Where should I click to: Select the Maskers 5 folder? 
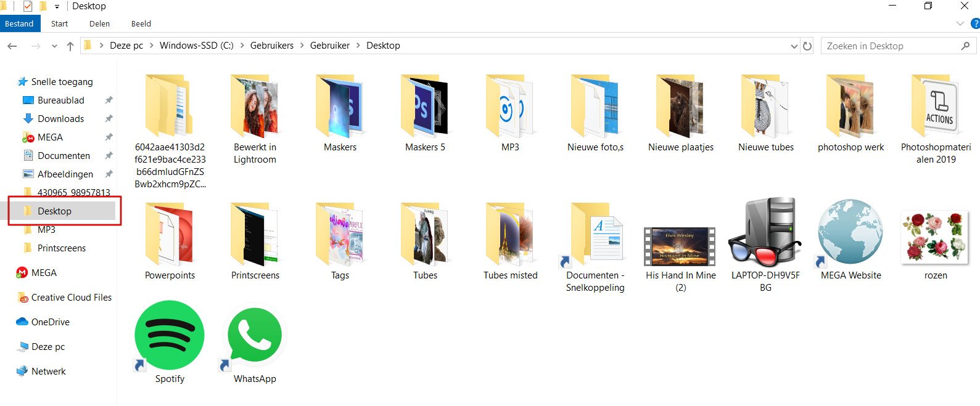425,113
